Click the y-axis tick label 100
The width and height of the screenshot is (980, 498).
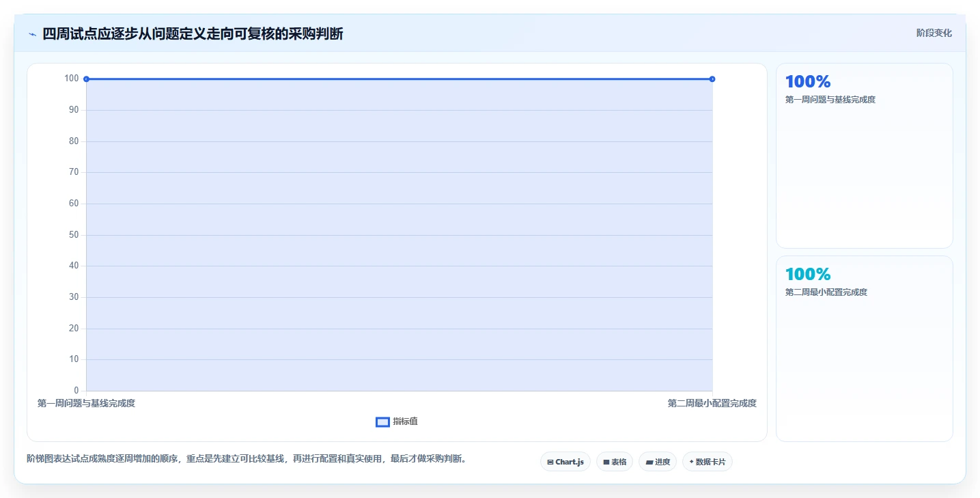[x=72, y=79]
